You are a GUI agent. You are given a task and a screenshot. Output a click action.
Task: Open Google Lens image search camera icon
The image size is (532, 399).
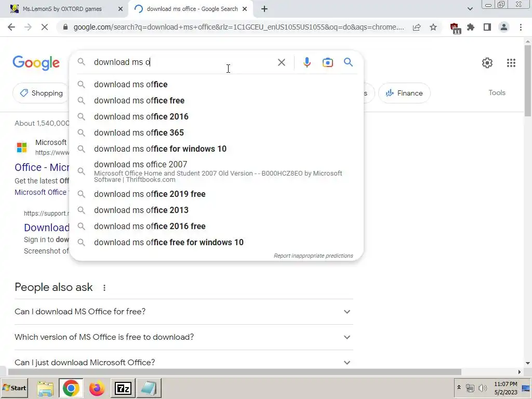[x=327, y=62]
